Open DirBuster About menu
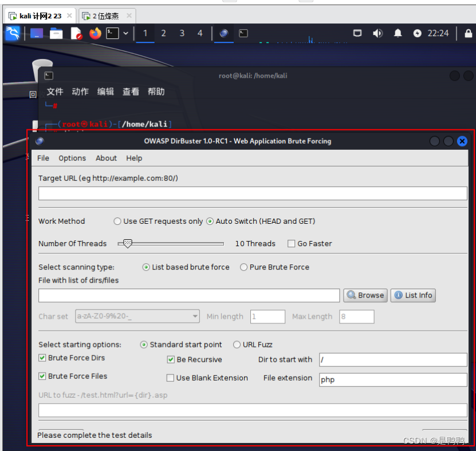This screenshot has height=451, width=476. (106, 158)
